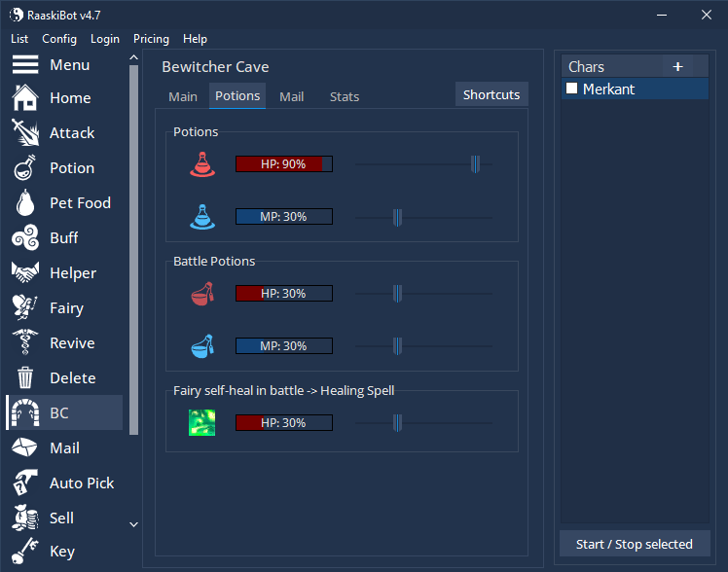Screen dimensions: 728x572
Task: Tick the Merkant character checkbox
Action: tap(571, 89)
